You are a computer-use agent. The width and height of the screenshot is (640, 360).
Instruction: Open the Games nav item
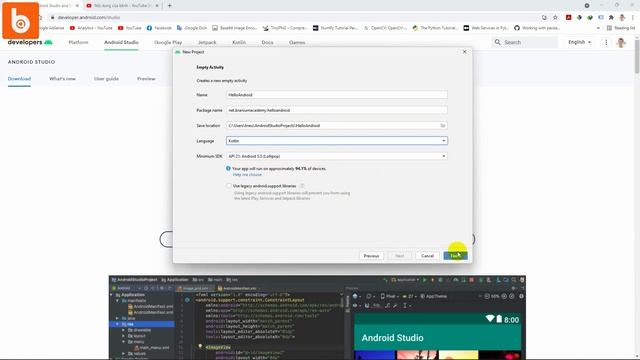click(297, 42)
